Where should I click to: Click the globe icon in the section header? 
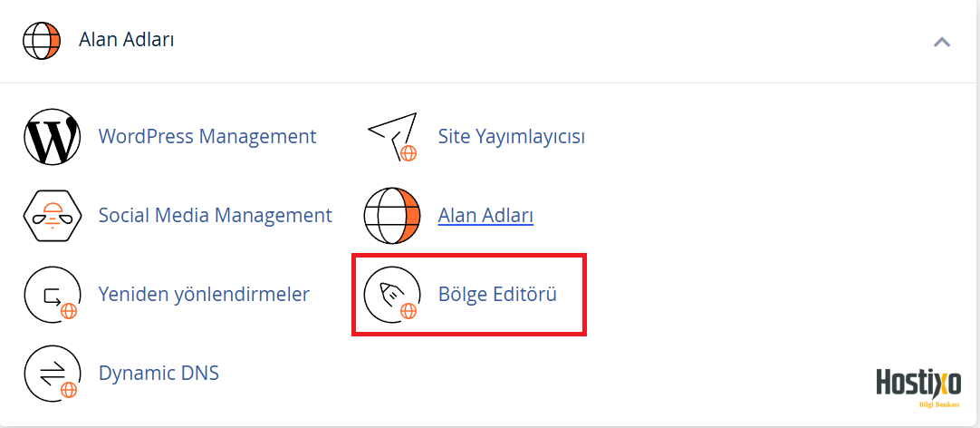click(x=42, y=41)
